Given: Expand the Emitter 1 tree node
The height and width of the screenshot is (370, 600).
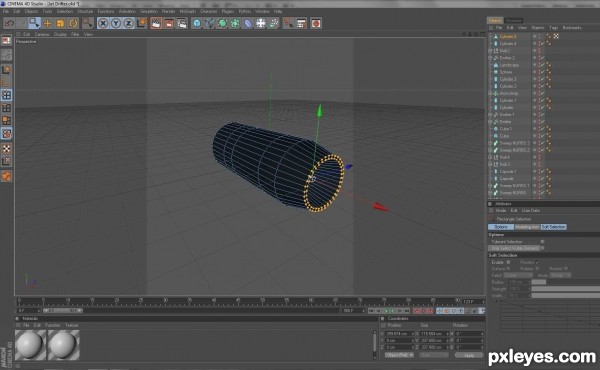Looking at the screenshot, I should [x=490, y=115].
